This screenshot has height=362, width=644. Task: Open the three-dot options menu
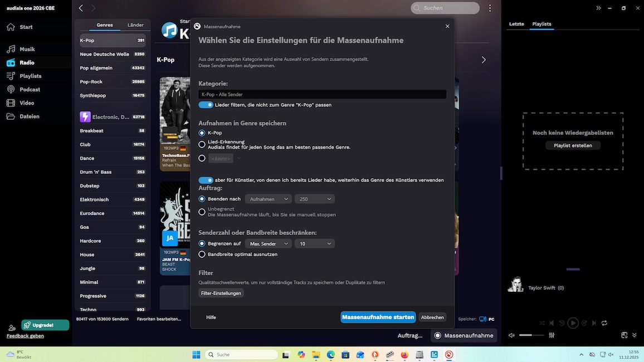(490, 8)
